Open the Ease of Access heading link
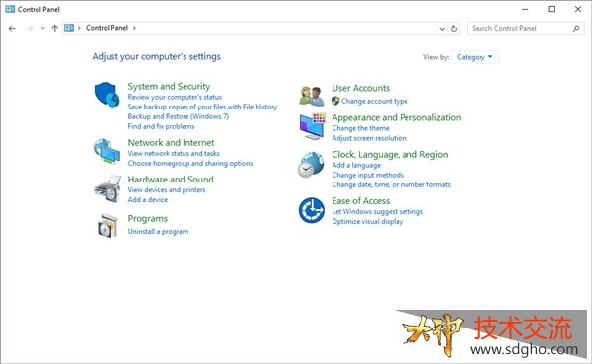The height and width of the screenshot is (364, 592). (x=361, y=201)
